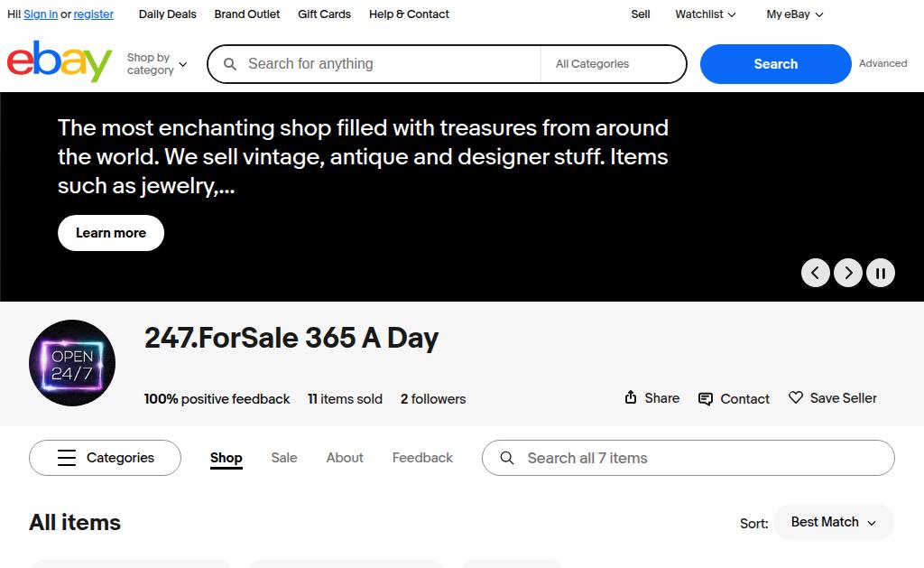This screenshot has width=924, height=568.
Task: Click the eBay logo
Action: coord(60,62)
